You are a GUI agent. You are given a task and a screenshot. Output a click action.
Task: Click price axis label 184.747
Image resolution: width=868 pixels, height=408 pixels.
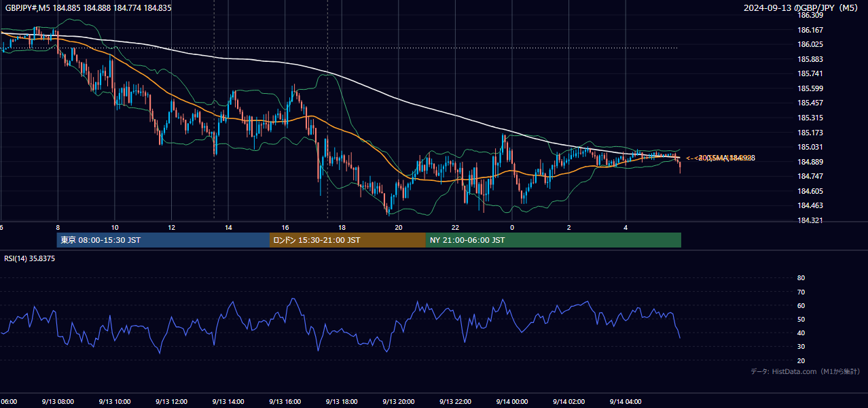coord(810,176)
